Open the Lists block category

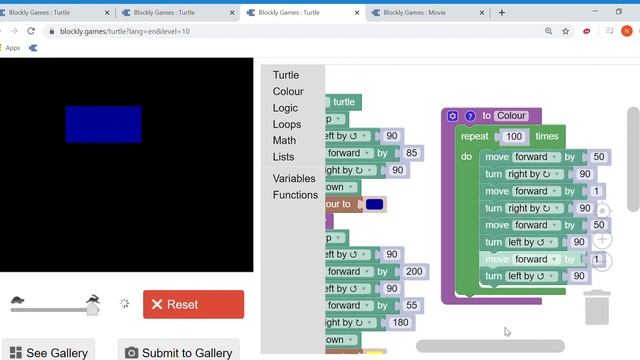[283, 157]
